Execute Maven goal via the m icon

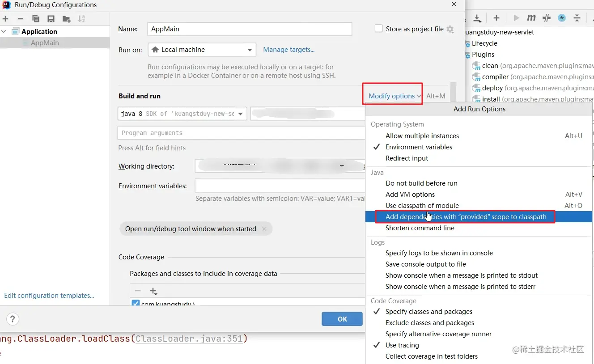(x=531, y=18)
